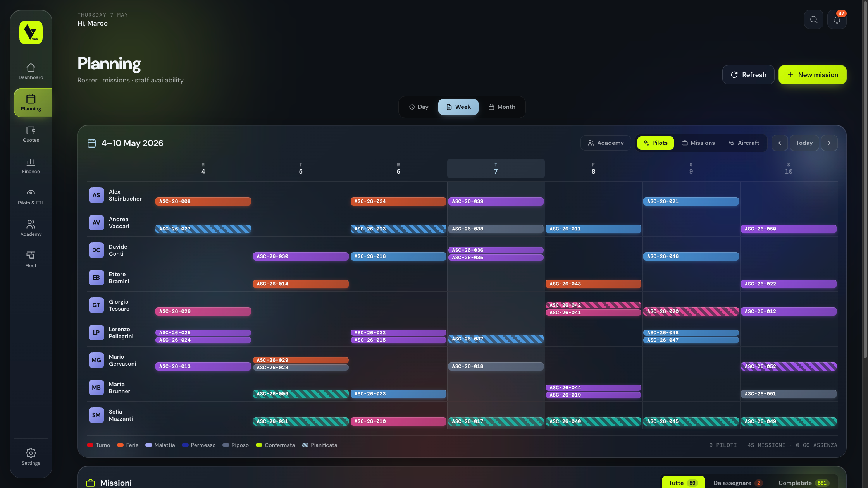This screenshot has height=488, width=868.
Task: Click the Refresh button
Action: coord(748,75)
